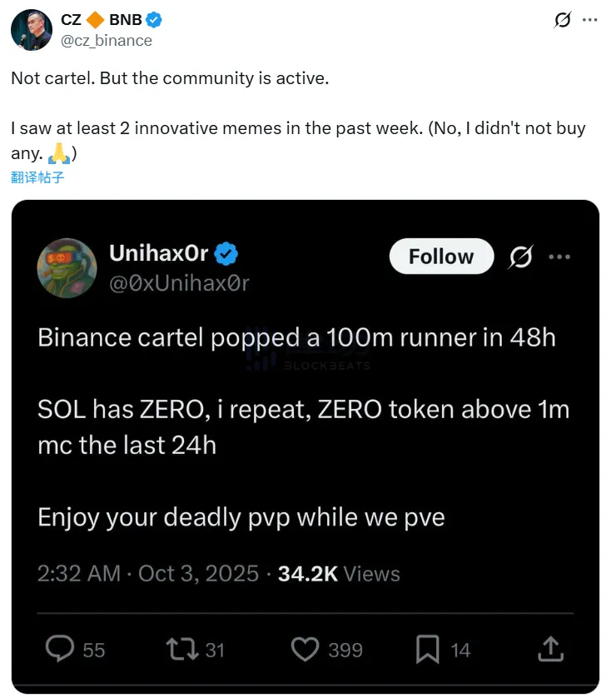Image resolution: width=616 pixels, height=698 pixels.
Task: Open the more options menu on the quoted post
Action: coord(560,257)
